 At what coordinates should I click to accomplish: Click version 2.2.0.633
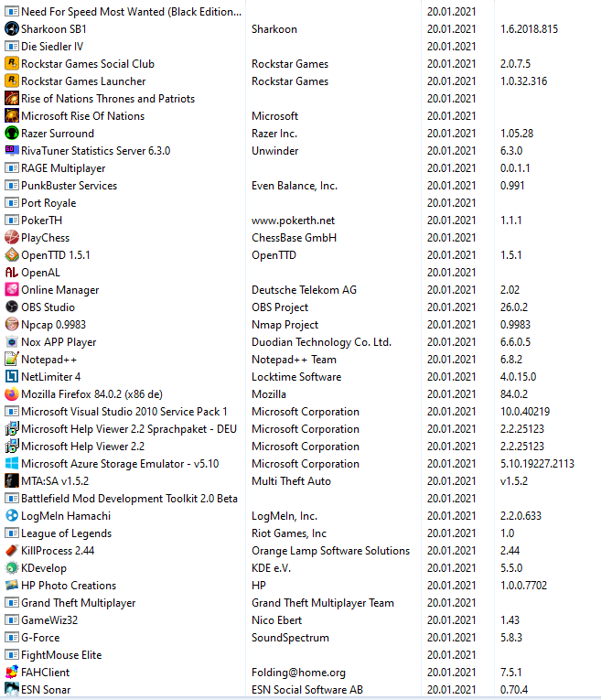click(521, 516)
